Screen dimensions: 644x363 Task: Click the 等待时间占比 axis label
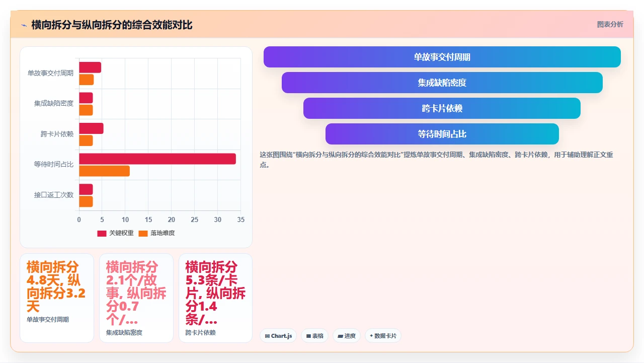pos(54,164)
